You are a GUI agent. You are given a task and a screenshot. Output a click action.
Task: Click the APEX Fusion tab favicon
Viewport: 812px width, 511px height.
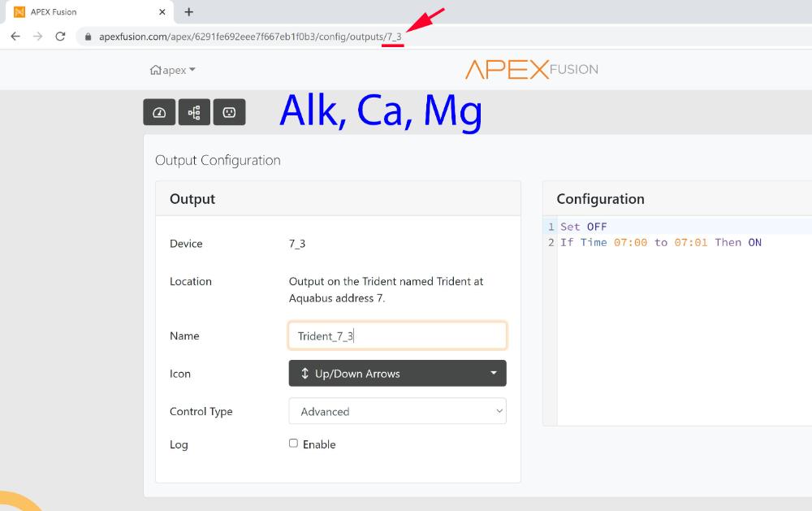click(19, 12)
